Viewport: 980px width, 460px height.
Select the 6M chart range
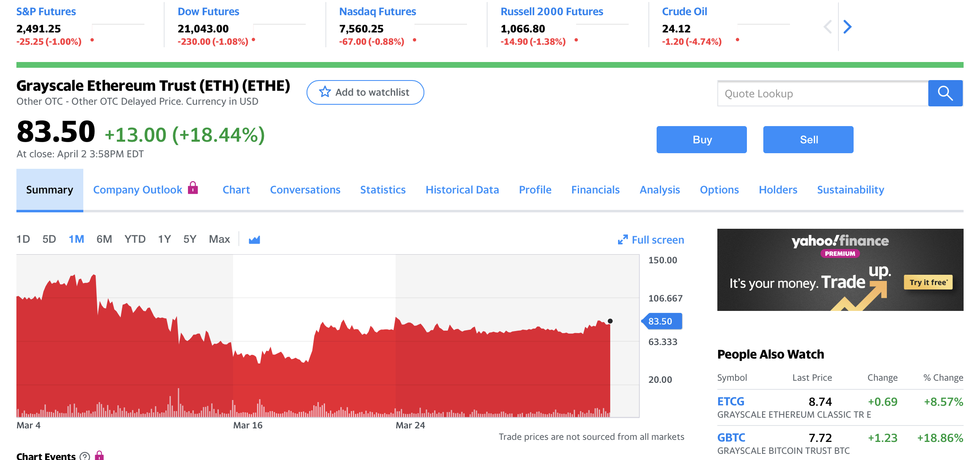[104, 239]
